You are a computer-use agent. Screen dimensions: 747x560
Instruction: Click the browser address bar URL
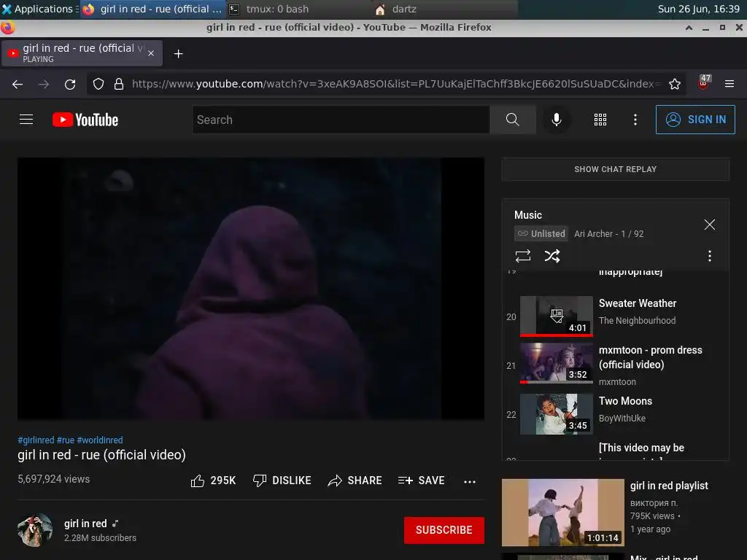397,84
